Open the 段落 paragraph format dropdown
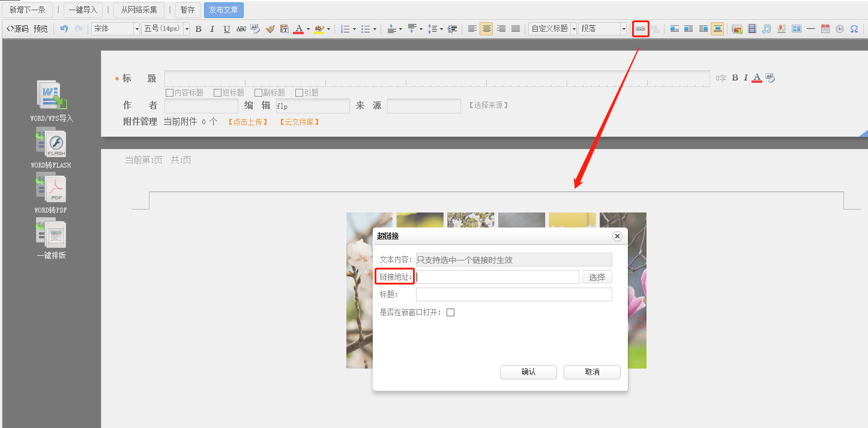Screen dimensions: 868x428 point(603,29)
